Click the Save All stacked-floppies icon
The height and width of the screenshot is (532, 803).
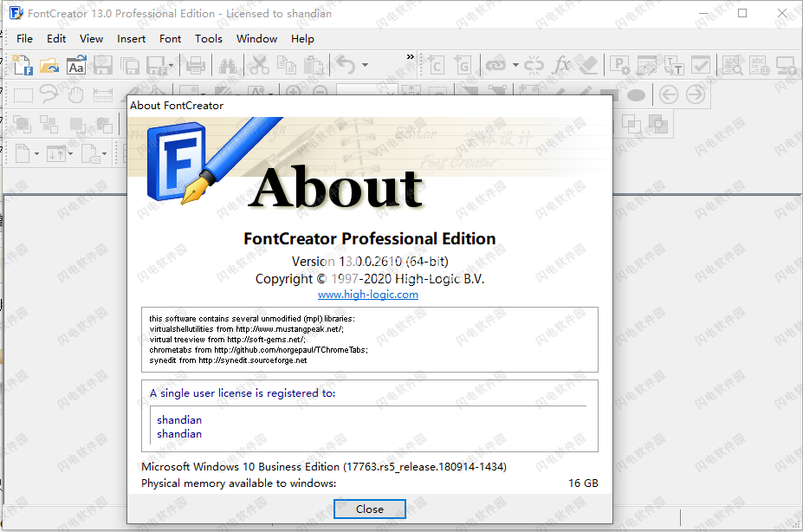(x=130, y=65)
